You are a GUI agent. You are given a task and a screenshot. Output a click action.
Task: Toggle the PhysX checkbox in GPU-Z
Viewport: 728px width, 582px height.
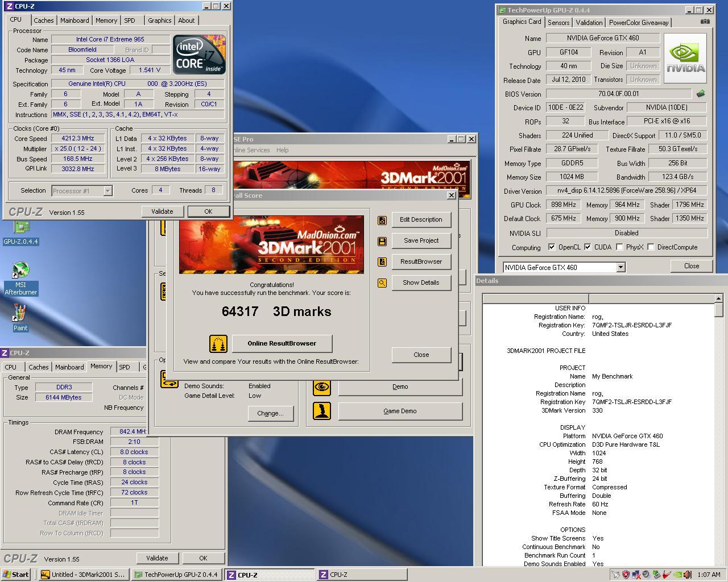click(619, 247)
